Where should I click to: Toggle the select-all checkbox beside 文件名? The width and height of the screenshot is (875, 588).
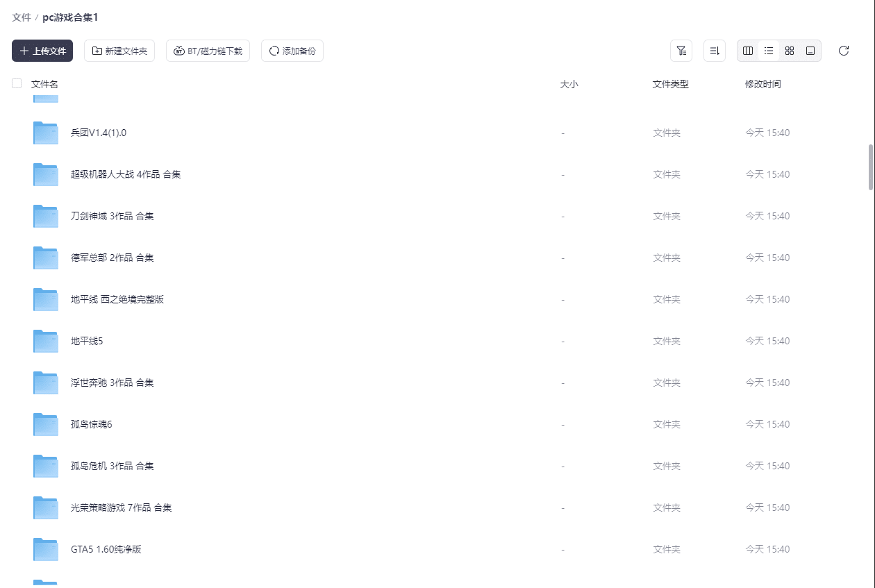(x=17, y=83)
